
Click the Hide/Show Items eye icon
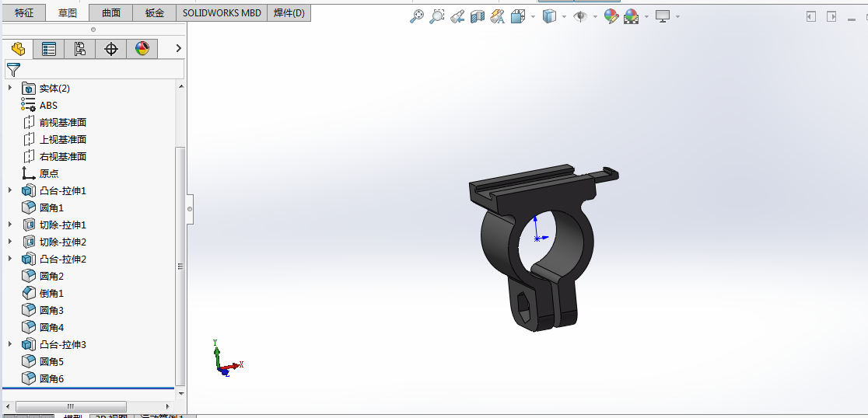[x=579, y=16]
